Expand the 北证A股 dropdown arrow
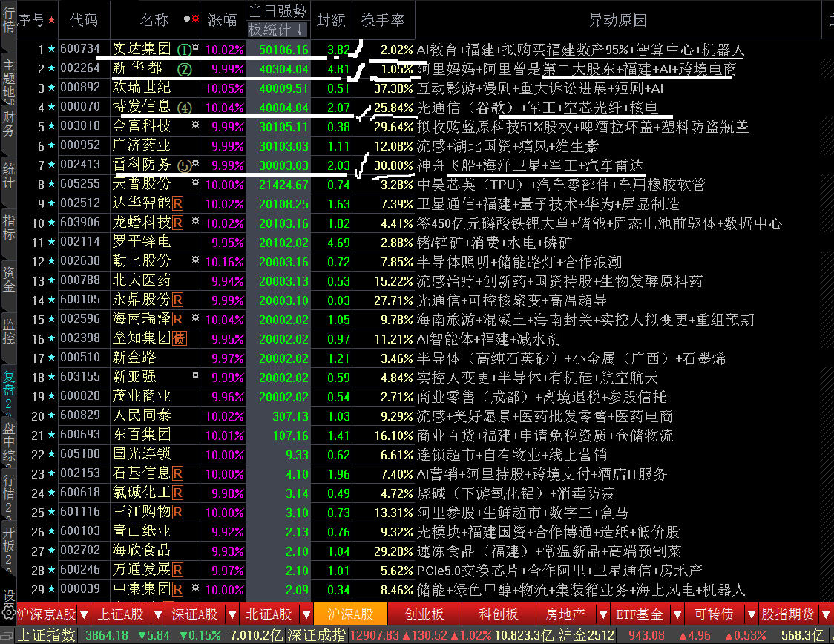834x644 pixels. pos(306,614)
